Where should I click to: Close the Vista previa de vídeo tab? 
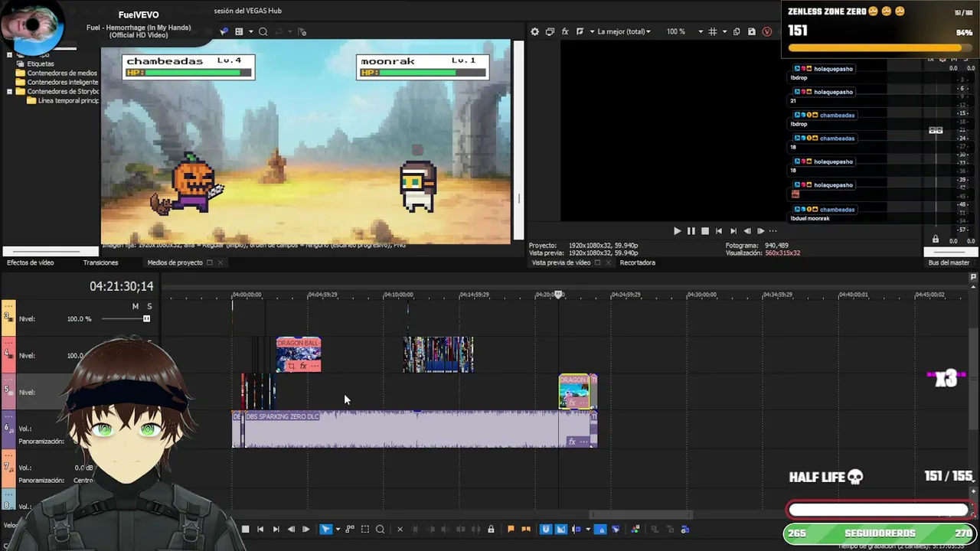click(x=608, y=262)
